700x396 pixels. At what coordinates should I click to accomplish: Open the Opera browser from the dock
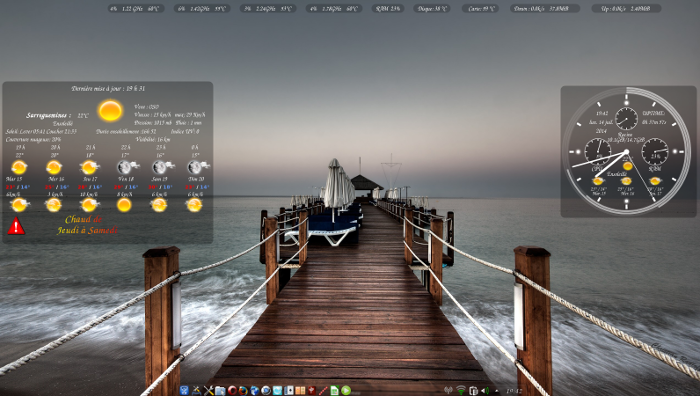[x=232, y=391]
